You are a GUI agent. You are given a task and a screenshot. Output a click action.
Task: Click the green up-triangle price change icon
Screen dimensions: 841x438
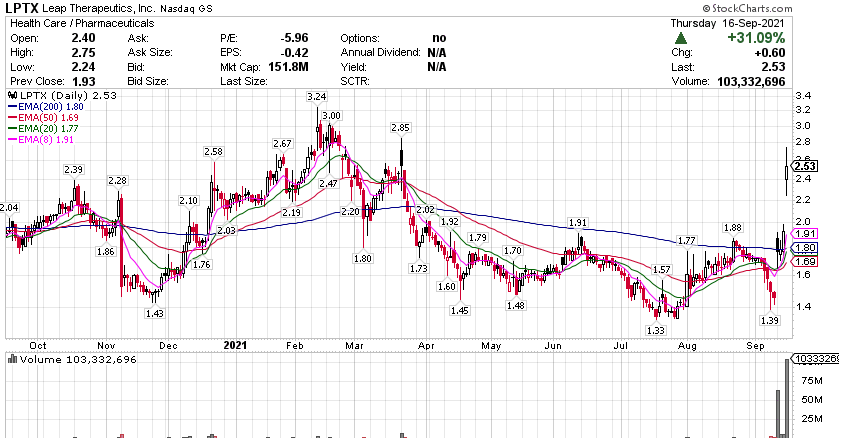point(681,38)
